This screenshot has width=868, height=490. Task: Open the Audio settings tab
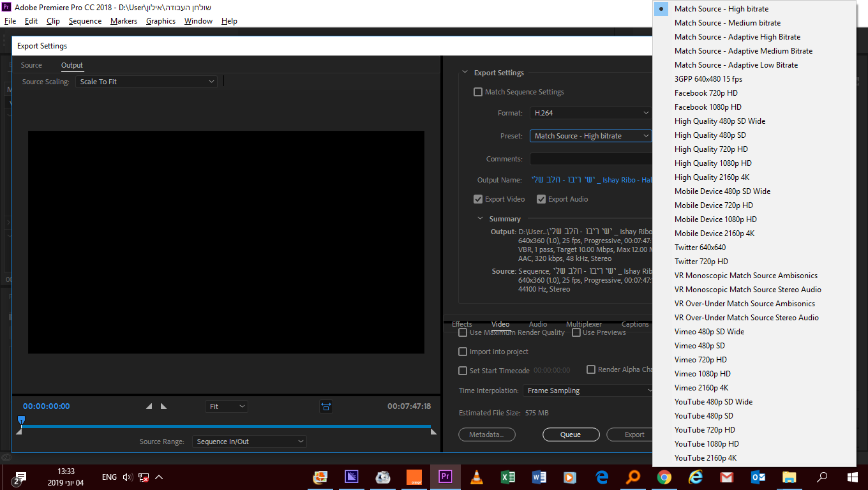click(538, 324)
